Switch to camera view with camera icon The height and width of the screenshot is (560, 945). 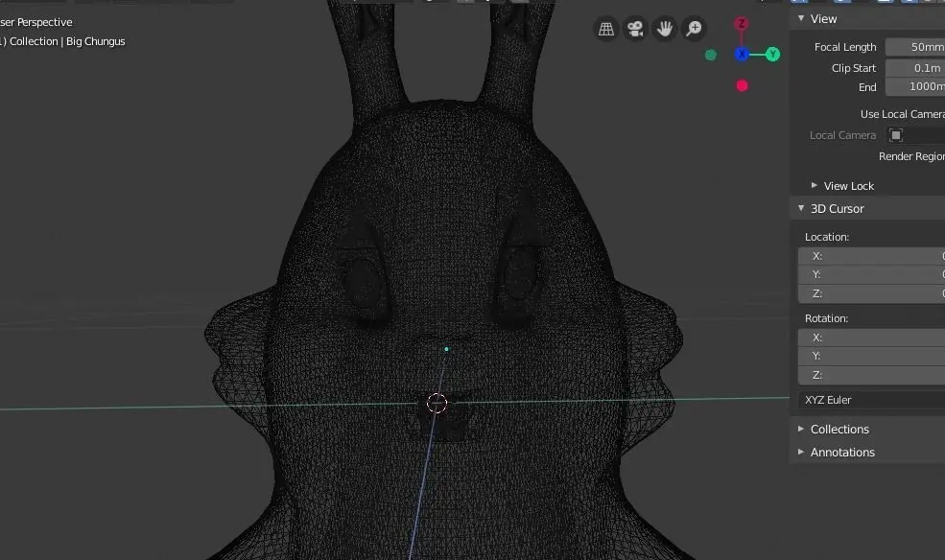[635, 29]
